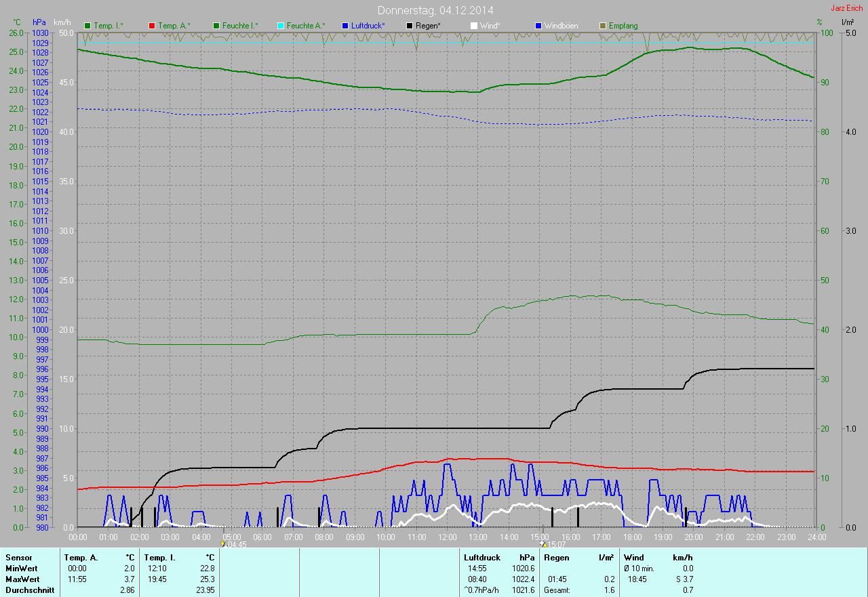Click the cyan Feuchte A. legend swatch
Screen dimensions: 868x597
(x=281, y=26)
